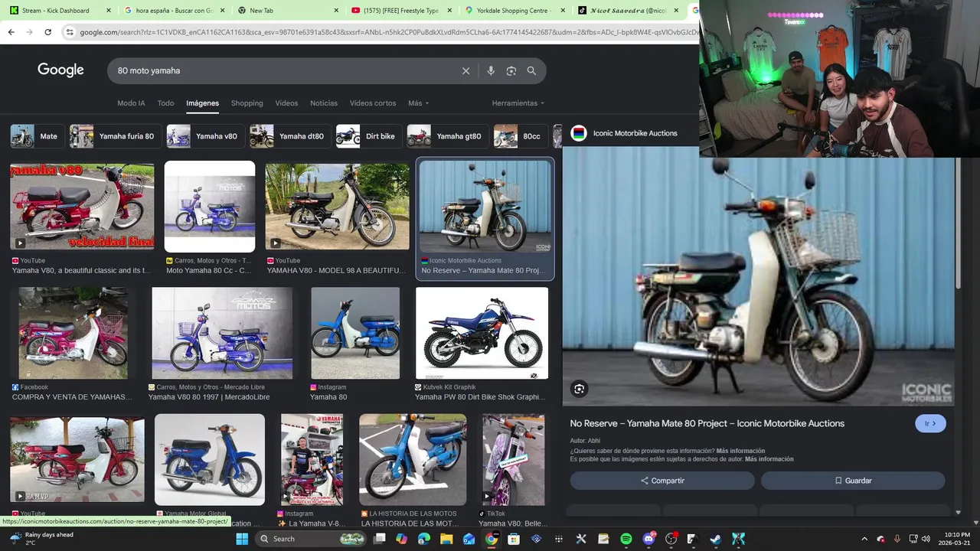Viewport: 980px width, 551px height.
Task: Close the hora españa tab
Action: click(x=223, y=11)
